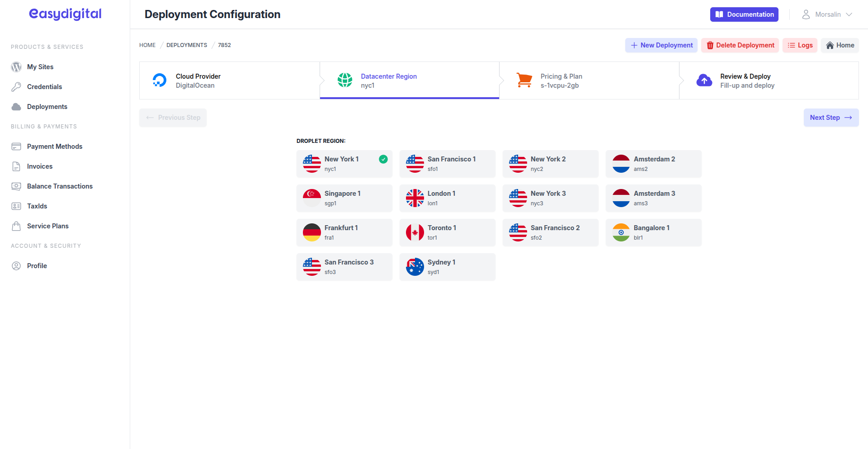Click the easydigital logo
Viewport: 868px width, 449px height.
pos(65,14)
